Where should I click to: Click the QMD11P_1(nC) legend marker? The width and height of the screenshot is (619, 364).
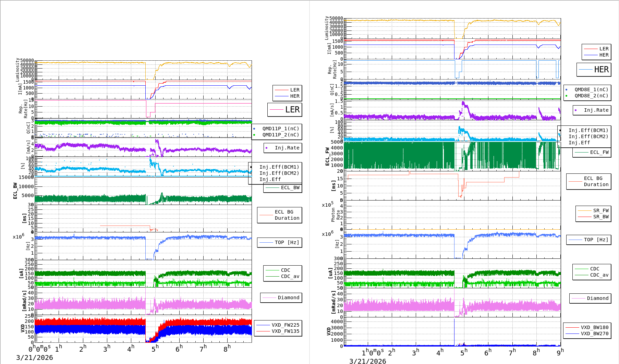[x=254, y=129]
